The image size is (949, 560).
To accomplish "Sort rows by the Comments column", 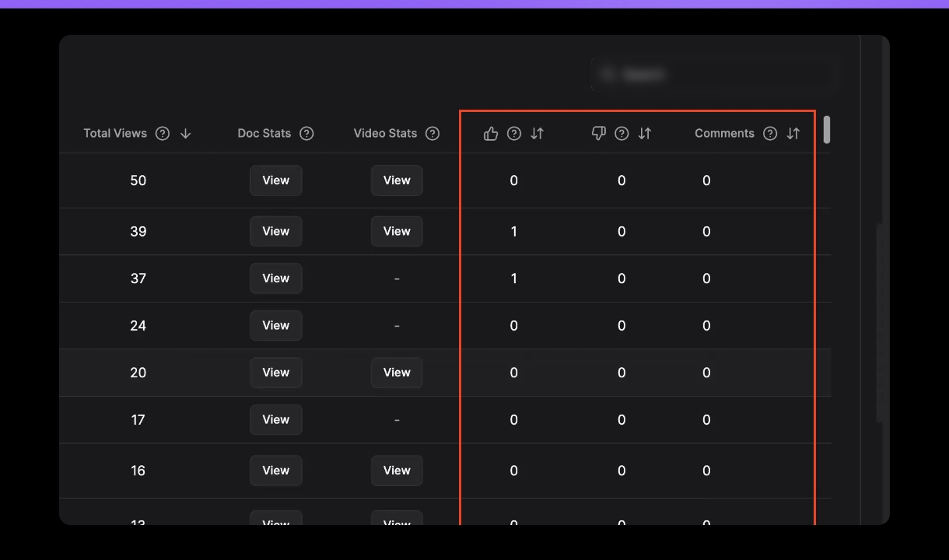I will coord(793,134).
